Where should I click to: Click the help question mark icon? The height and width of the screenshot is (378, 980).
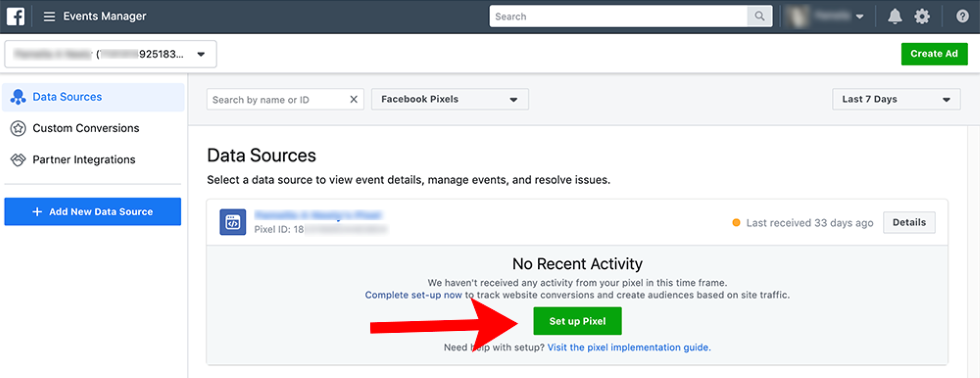[962, 17]
